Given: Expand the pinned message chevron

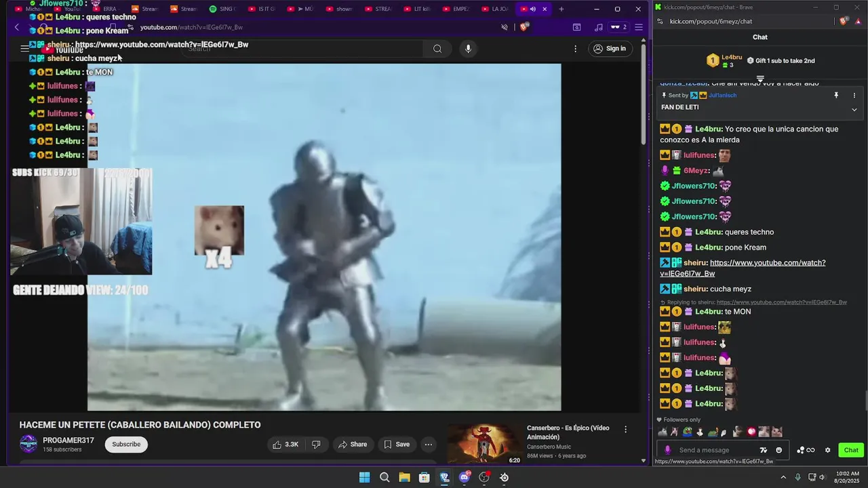Looking at the screenshot, I should coord(854,109).
